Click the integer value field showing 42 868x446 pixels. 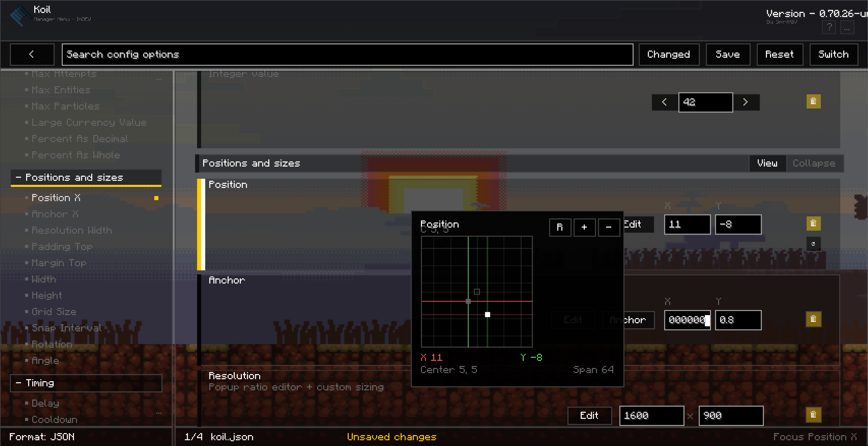tap(705, 102)
